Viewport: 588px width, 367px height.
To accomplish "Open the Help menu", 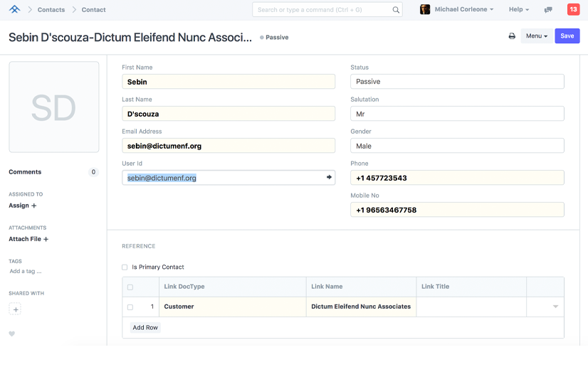I will pyautogui.click(x=519, y=10).
